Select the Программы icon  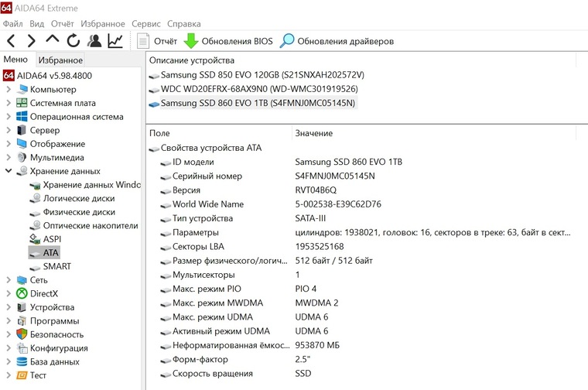(x=22, y=320)
